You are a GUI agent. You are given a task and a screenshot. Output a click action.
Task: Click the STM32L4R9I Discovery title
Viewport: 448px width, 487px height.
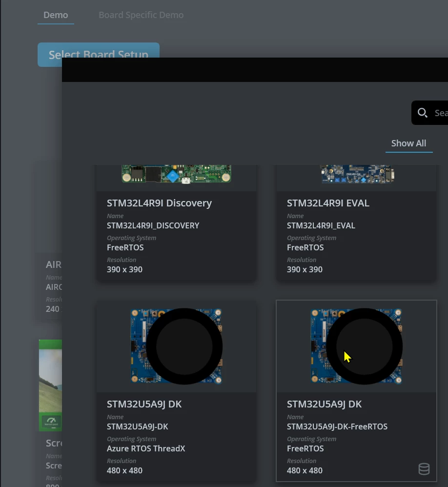pos(159,203)
